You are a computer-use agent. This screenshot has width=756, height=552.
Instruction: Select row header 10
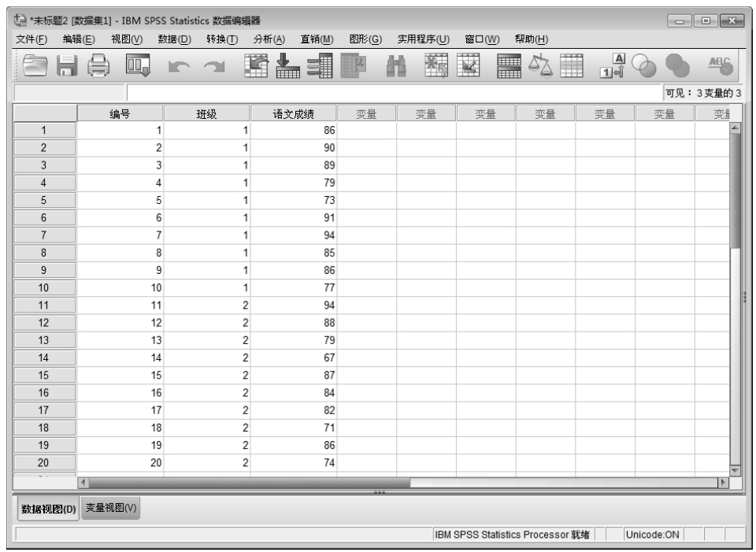(44, 287)
